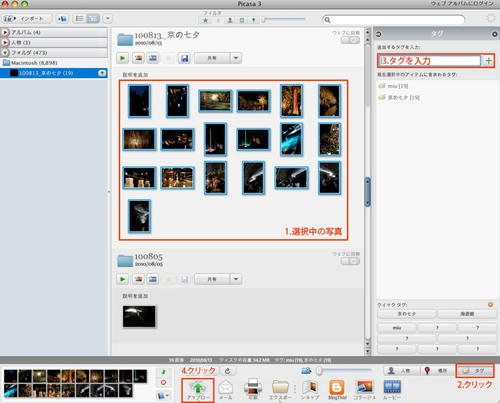Create a Collage with the collage icon
The image size is (500, 403).
364,389
